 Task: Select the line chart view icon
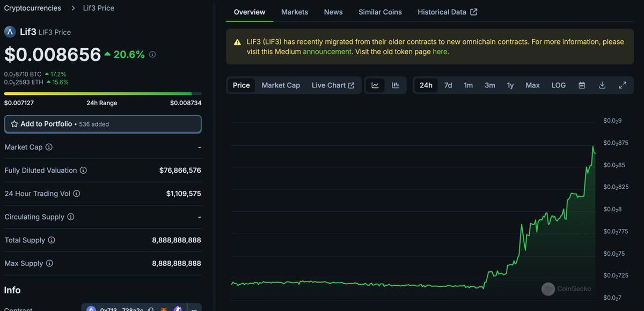pos(375,85)
